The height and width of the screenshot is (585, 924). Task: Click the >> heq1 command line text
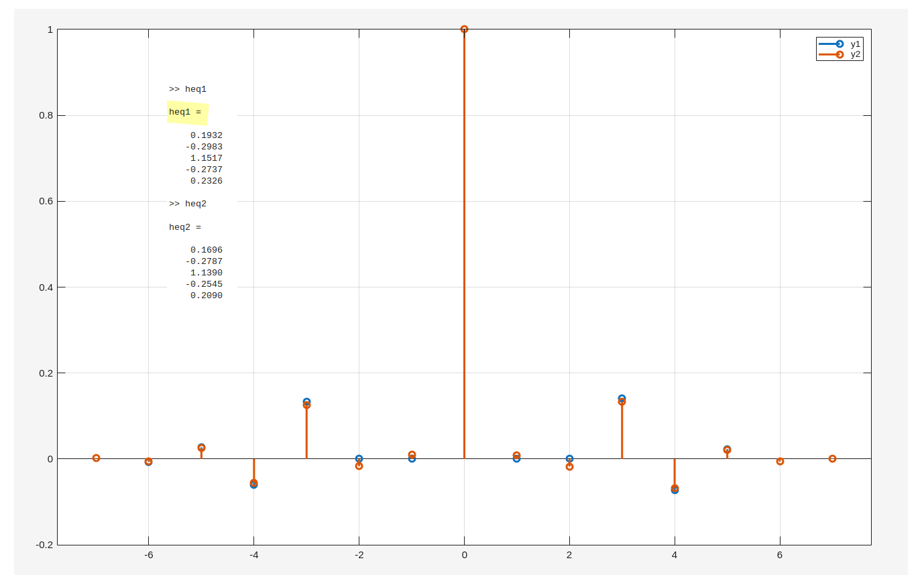tap(188, 89)
